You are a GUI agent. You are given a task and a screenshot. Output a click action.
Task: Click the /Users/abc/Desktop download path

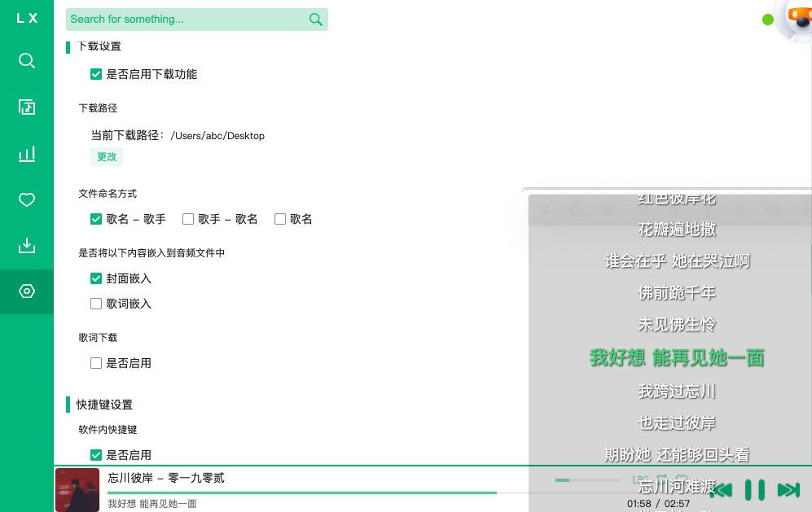pyautogui.click(x=217, y=136)
